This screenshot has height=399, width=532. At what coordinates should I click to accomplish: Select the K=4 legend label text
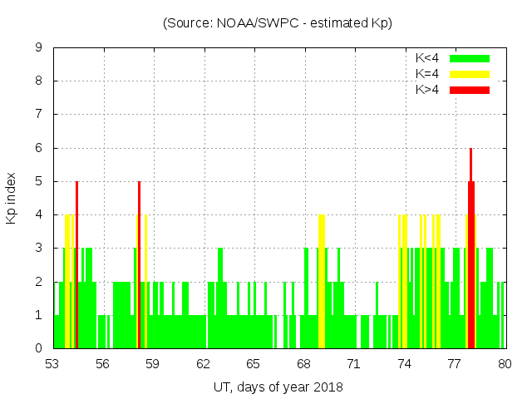coord(426,74)
